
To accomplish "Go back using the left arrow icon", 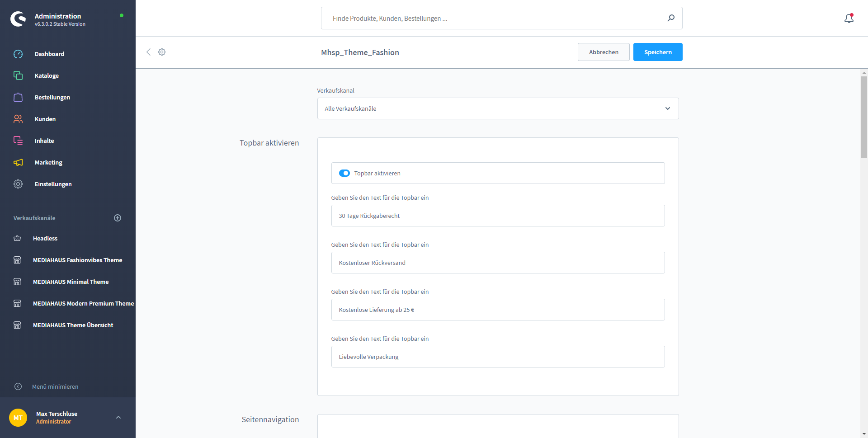I will pos(148,52).
